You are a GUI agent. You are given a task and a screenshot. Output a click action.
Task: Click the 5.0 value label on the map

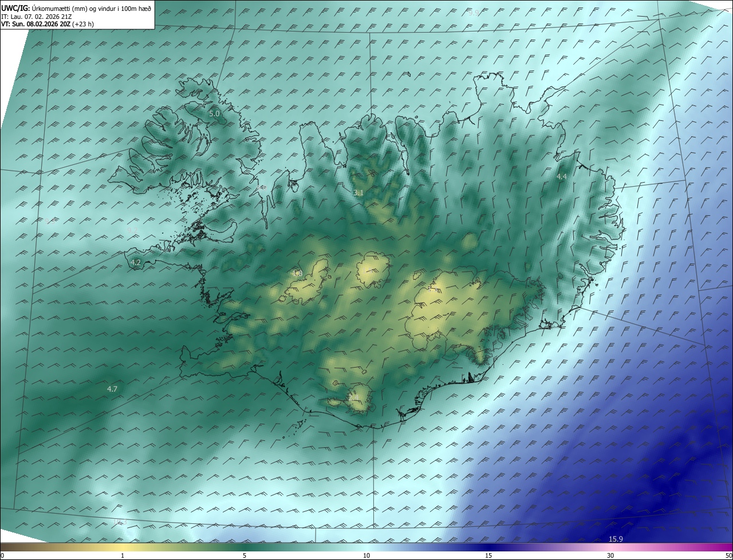pos(214,114)
